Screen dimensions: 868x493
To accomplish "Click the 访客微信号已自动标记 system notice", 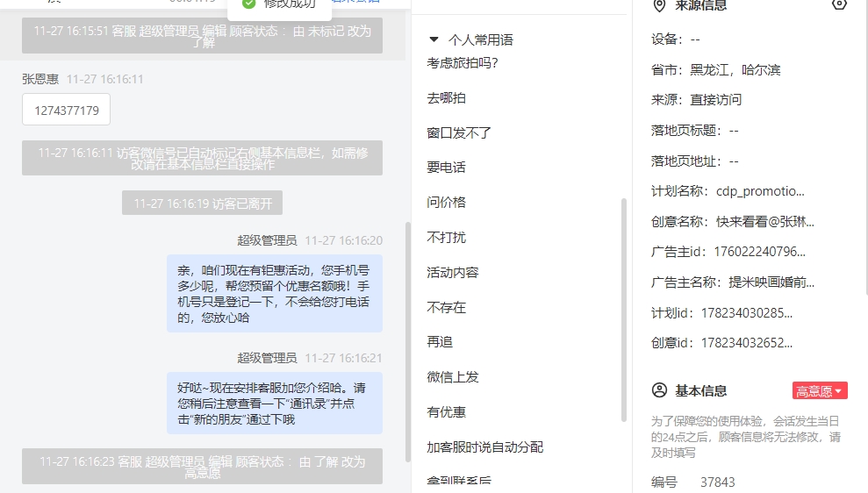I will [202, 158].
